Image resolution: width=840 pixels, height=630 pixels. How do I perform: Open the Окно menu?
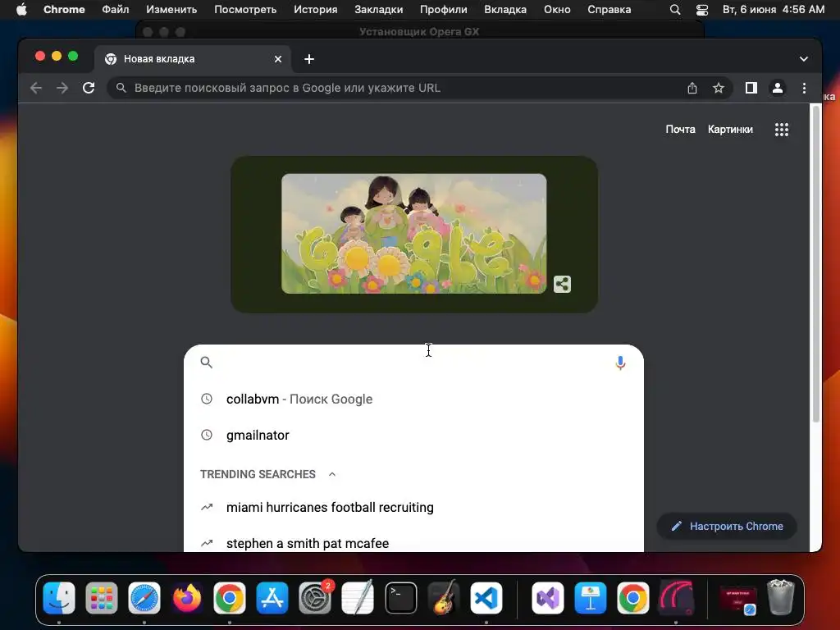557,10
